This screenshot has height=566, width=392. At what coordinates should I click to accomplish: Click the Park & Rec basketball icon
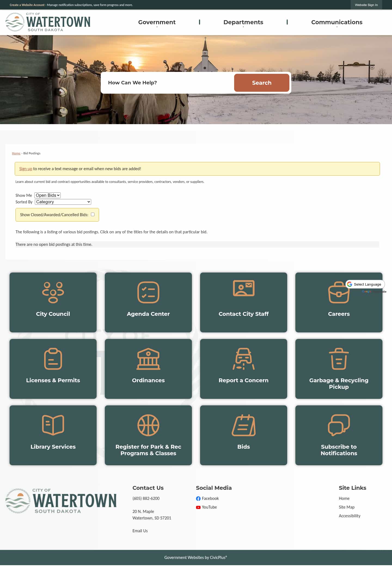(x=148, y=425)
